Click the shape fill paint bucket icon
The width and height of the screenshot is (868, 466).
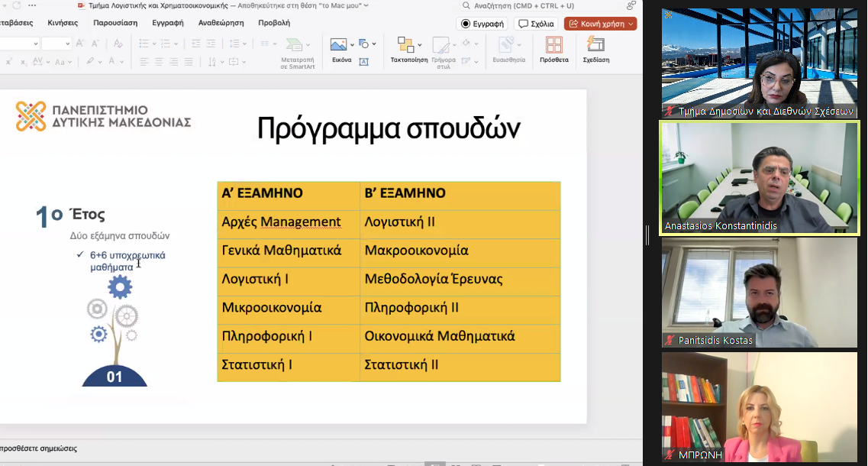point(466,44)
